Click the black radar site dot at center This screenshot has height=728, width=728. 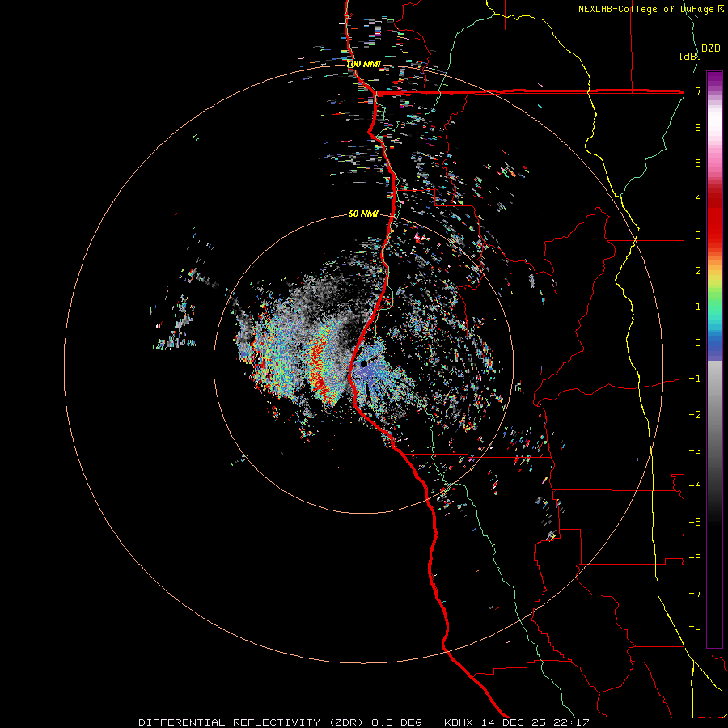click(364, 364)
